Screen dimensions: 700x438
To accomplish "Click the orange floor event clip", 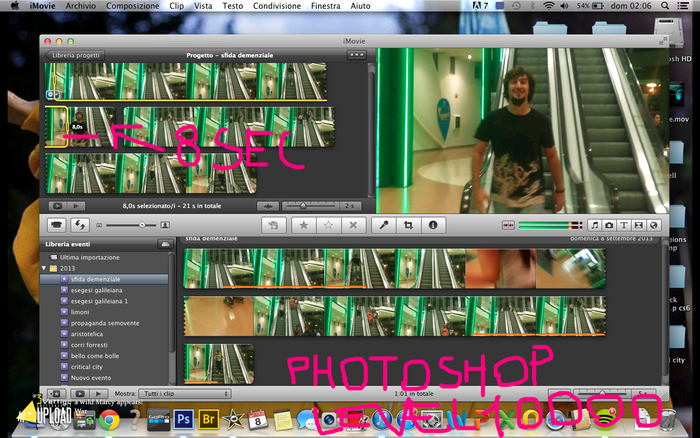I will [219, 316].
